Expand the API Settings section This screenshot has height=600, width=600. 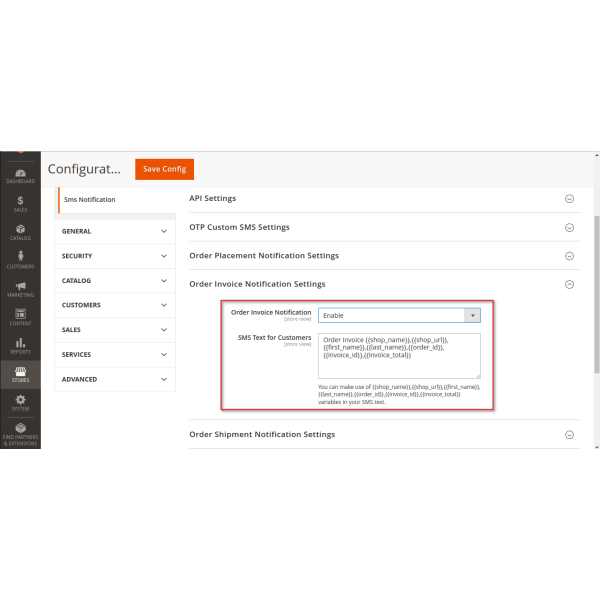coord(569,198)
